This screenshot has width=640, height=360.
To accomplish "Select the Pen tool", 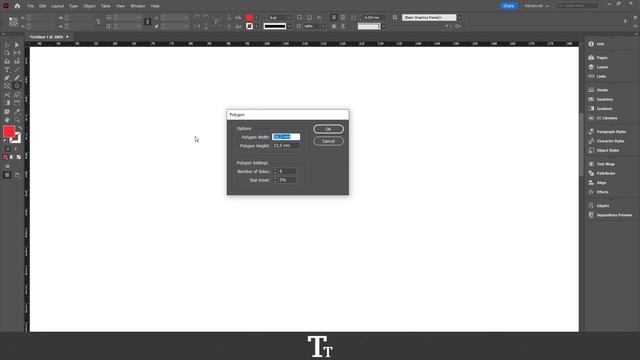I will click(7, 78).
